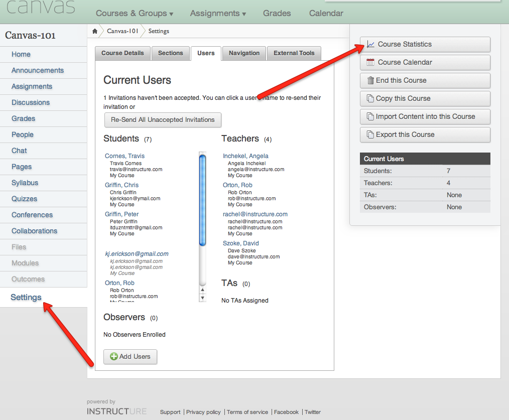The image size is (509, 420).
Task: Click the page icon on Import Content
Action: [x=370, y=116]
